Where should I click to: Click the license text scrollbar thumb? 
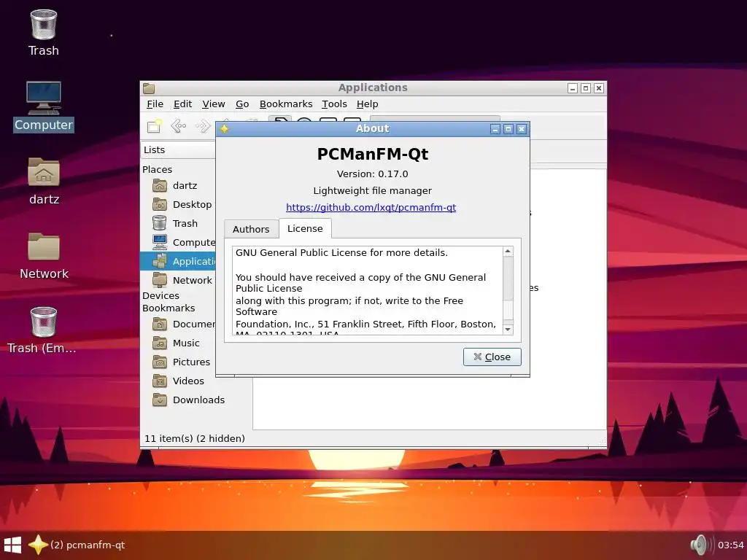pos(508,279)
